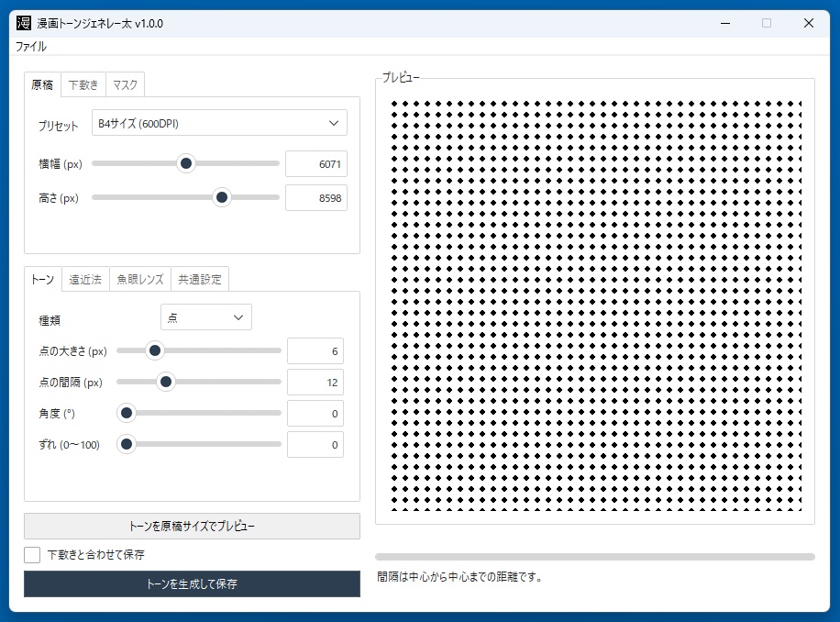Switch to the 下敷き tab

(83, 84)
